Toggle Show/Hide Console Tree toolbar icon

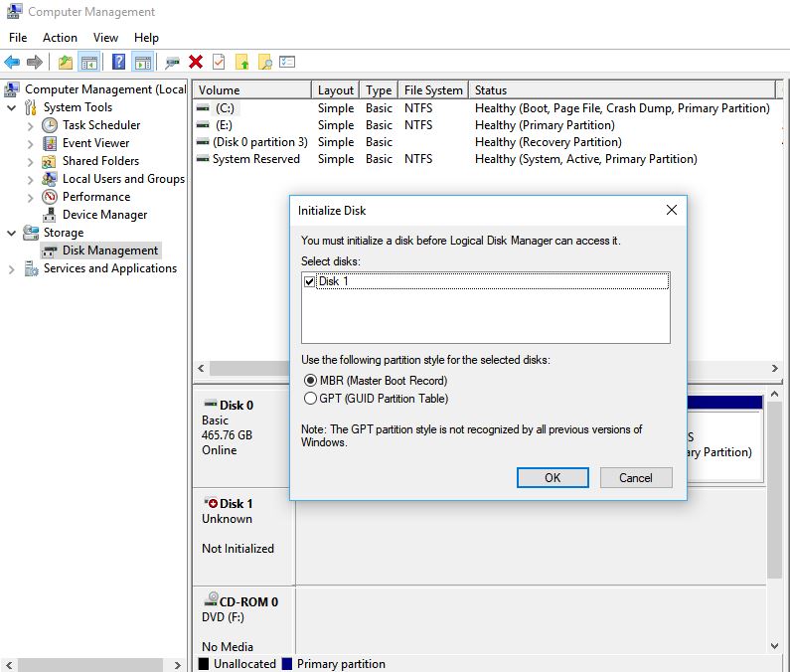[89, 63]
